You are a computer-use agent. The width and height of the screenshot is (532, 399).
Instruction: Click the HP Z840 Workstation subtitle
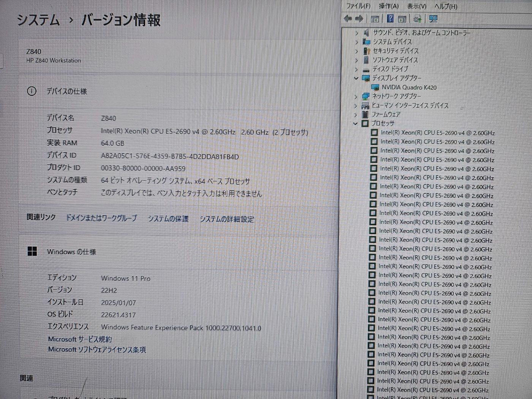[x=54, y=60]
